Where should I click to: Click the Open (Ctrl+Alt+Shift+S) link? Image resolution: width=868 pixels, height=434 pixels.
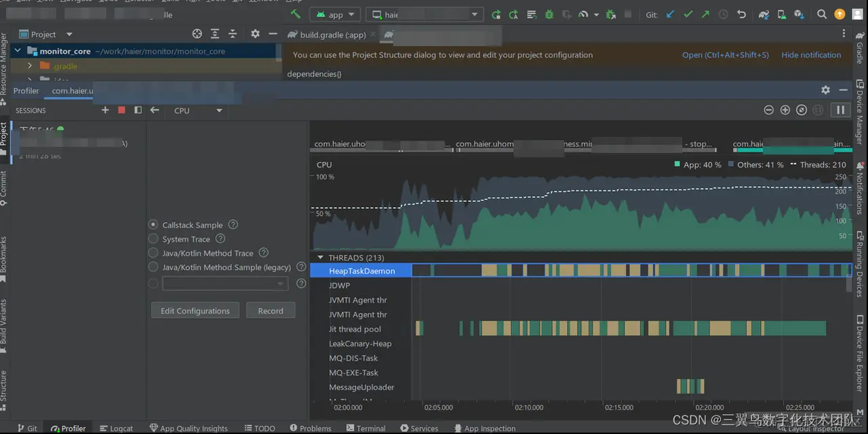pyautogui.click(x=726, y=55)
